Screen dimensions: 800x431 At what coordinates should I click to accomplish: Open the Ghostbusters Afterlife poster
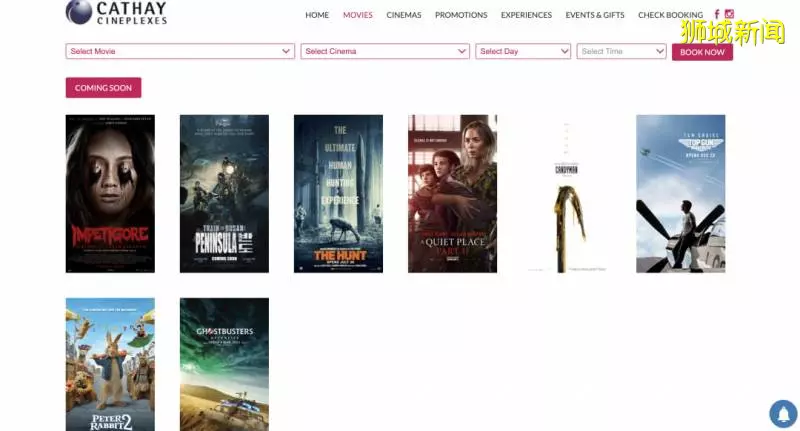(224, 365)
